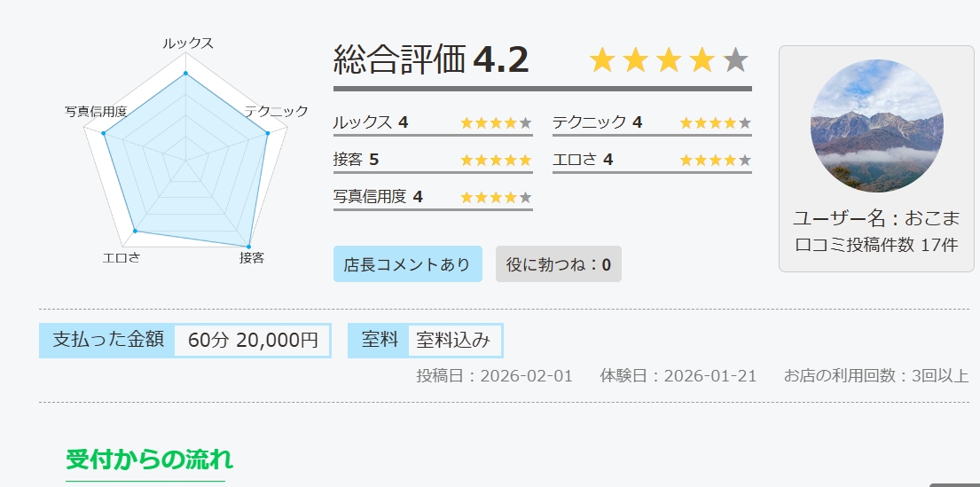
Task: Open the 口コミ投稿件数 17件 link
Action: pos(876,246)
